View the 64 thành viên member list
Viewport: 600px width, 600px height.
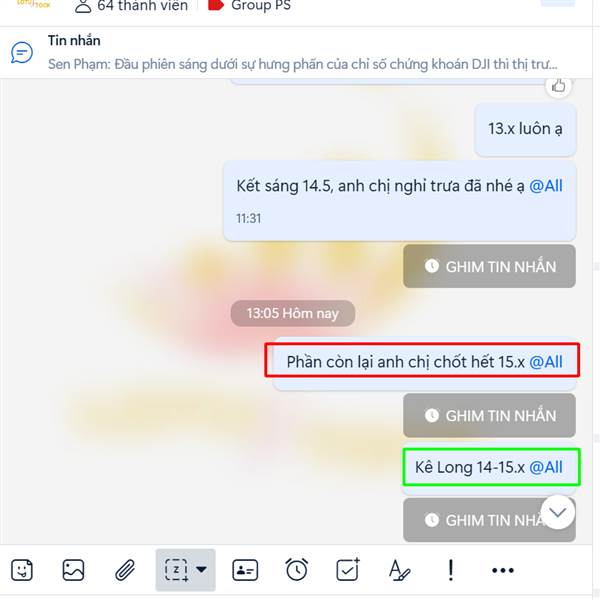pyautogui.click(x=131, y=6)
